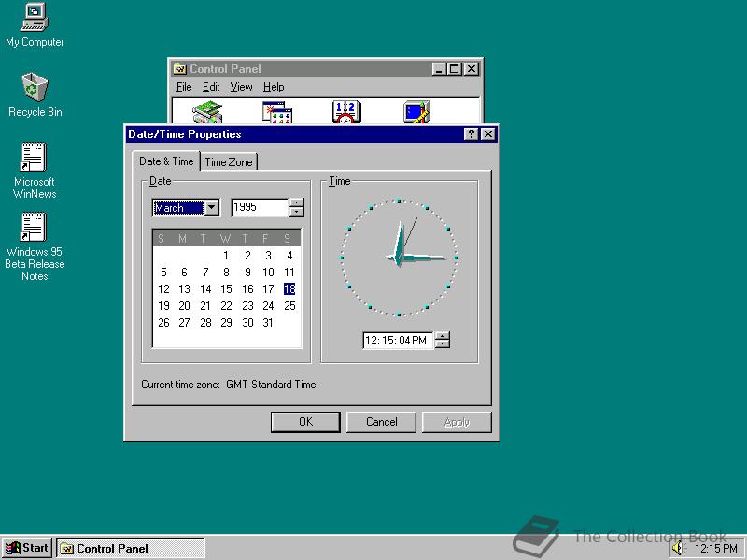
Task: Select day 10 in the calendar
Action: (268, 272)
